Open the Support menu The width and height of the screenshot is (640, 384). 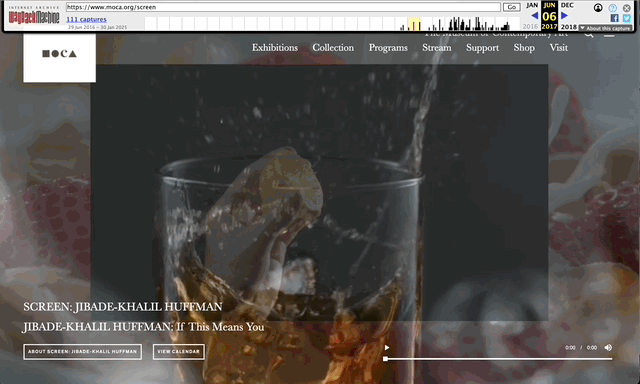pyautogui.click(x=482, y=48)
